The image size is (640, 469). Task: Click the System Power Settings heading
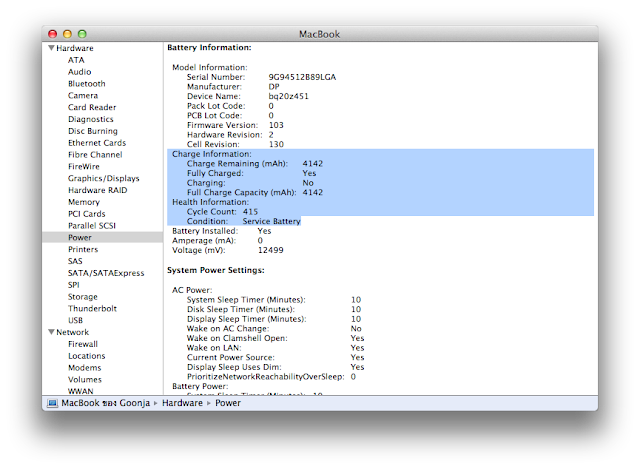[x=216, y=270]
